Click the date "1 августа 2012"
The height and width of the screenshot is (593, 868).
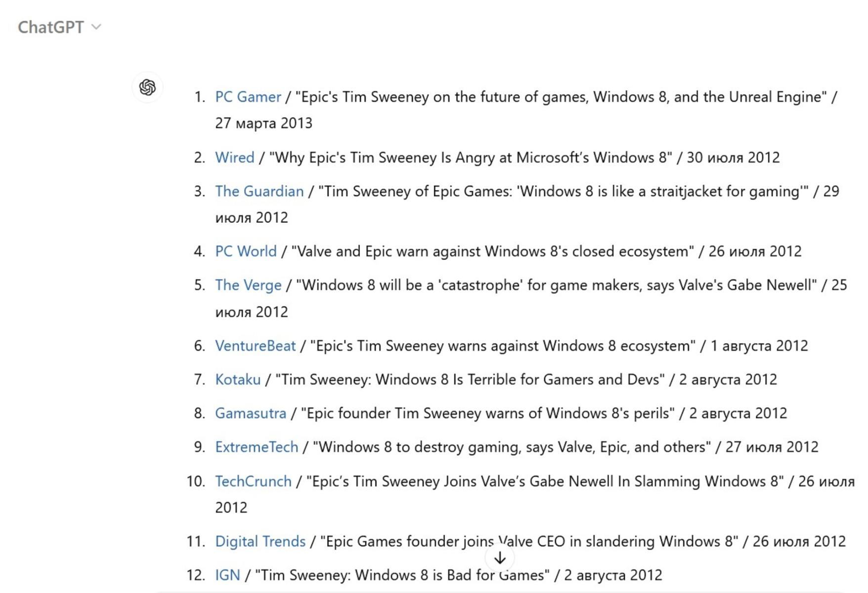[x=759, y=346]
